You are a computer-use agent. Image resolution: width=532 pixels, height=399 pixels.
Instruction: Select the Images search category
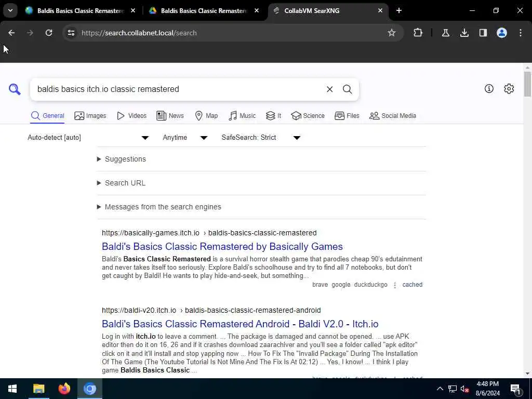[x=90, y=116]
